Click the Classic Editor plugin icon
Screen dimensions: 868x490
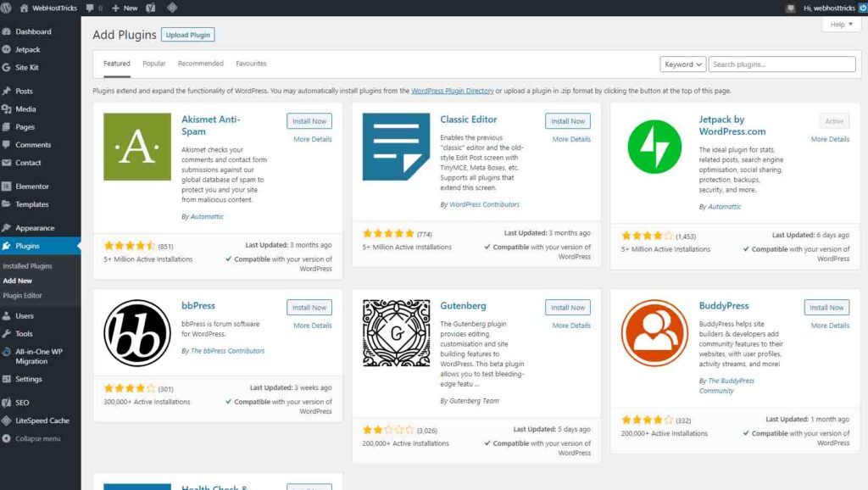[x=396, y=147]
